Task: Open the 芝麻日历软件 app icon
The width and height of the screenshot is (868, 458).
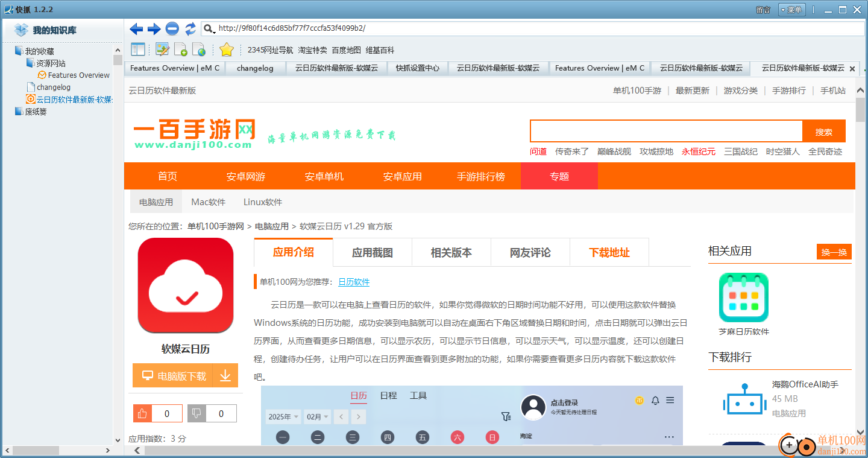Action: coord(744,297)
